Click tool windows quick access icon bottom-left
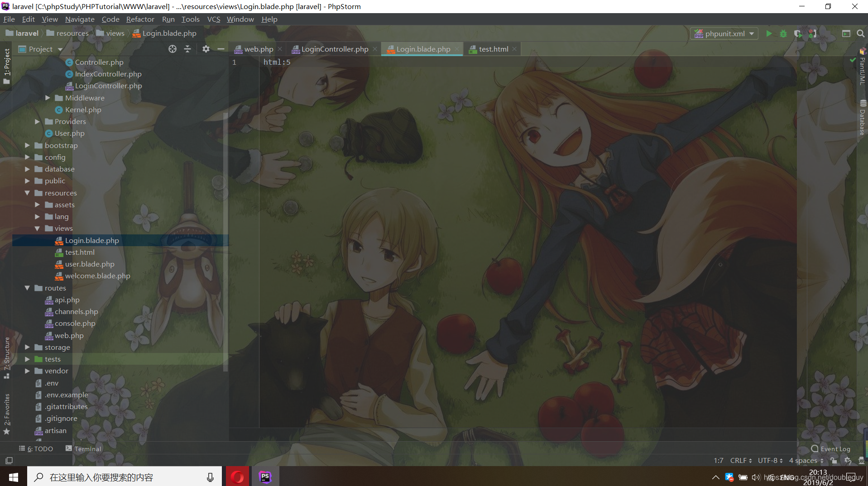This screenshot has height=486, width=868. 9,461
